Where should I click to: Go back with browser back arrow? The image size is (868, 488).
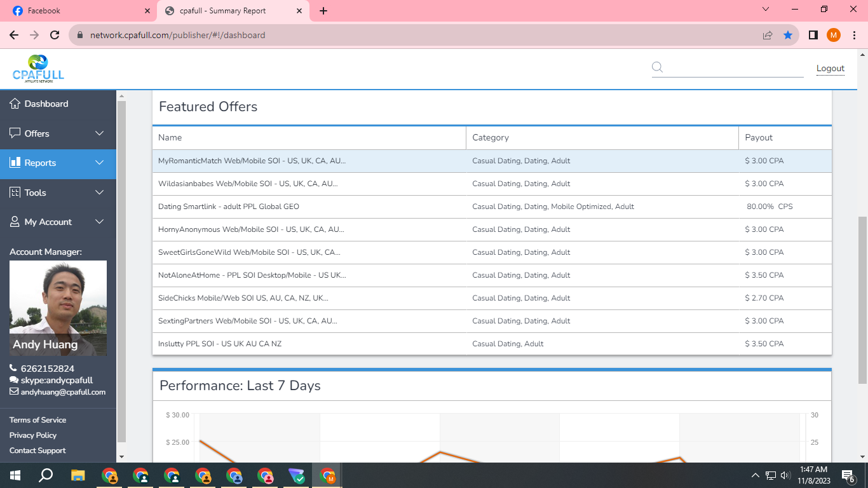(x=14, y=35)
